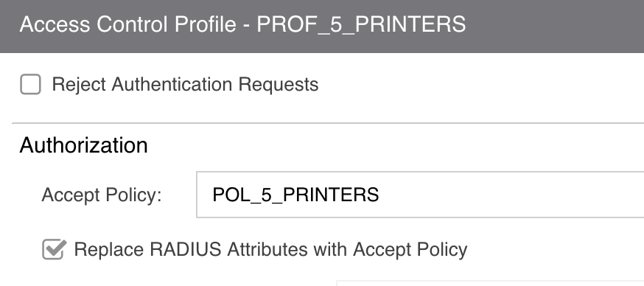Select the Accept Policy field showing POL_5_PRINTERS
The image size is (644, 286).
click(420, 195)
